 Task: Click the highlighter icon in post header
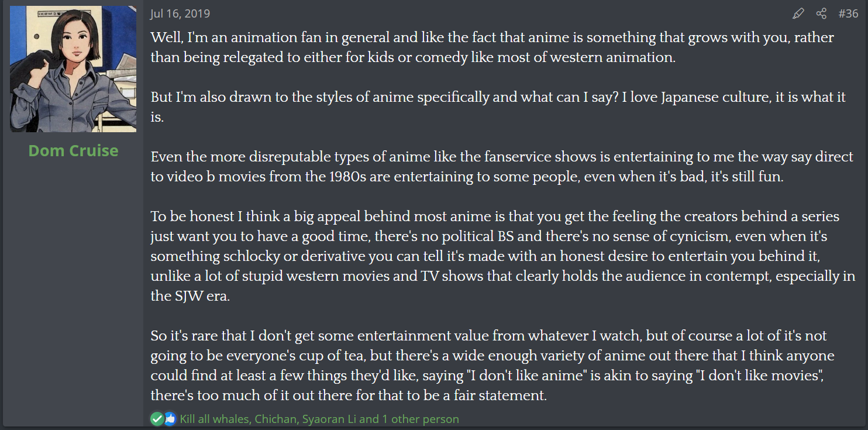[x=798, y=13]
